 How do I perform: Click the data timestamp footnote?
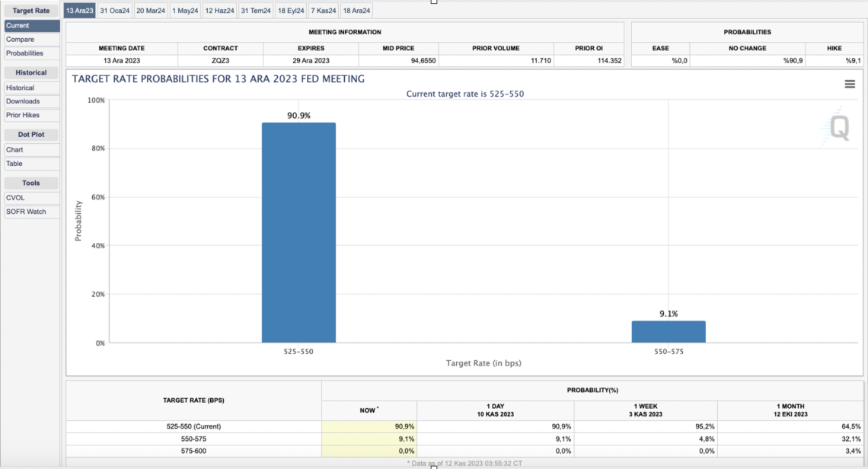(464, 463)
